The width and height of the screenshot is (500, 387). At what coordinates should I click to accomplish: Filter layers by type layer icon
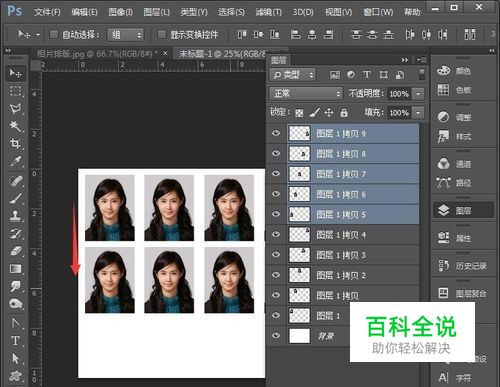pos(367,75)
